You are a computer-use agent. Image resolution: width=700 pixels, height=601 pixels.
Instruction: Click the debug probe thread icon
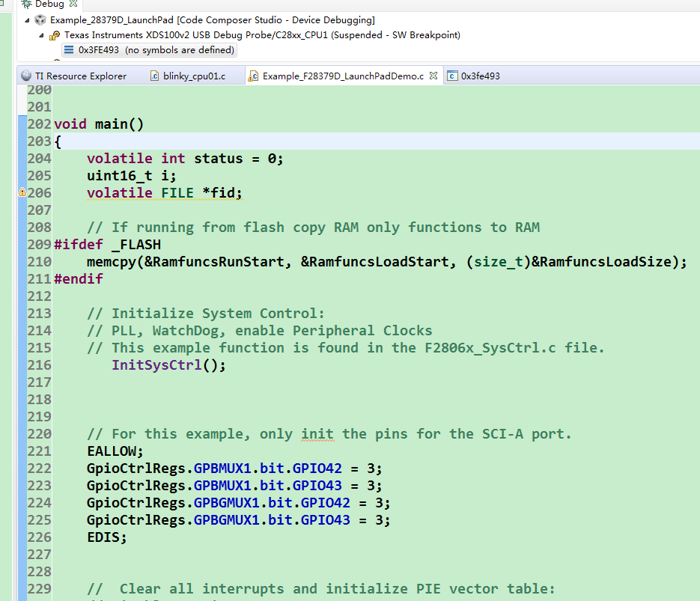click(55, 35)
